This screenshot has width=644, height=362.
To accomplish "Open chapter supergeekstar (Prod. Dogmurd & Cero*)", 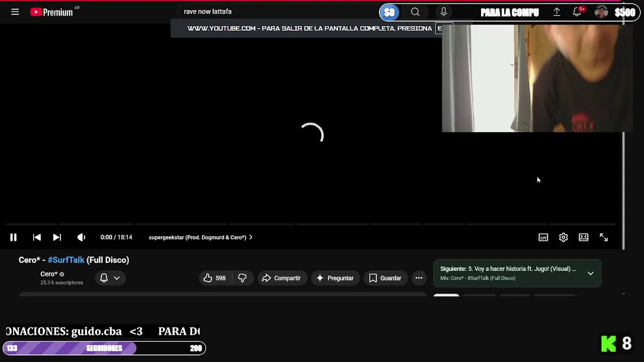I will tap(200, 237).
